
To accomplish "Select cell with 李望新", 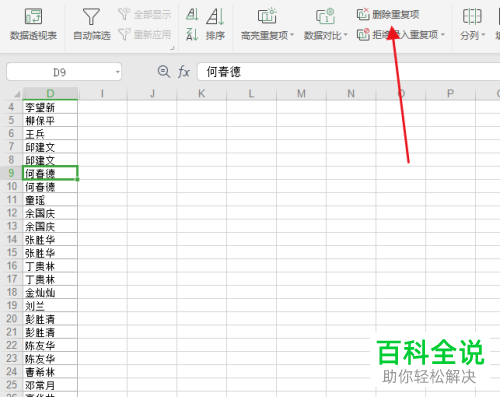I will coord(50,107).
